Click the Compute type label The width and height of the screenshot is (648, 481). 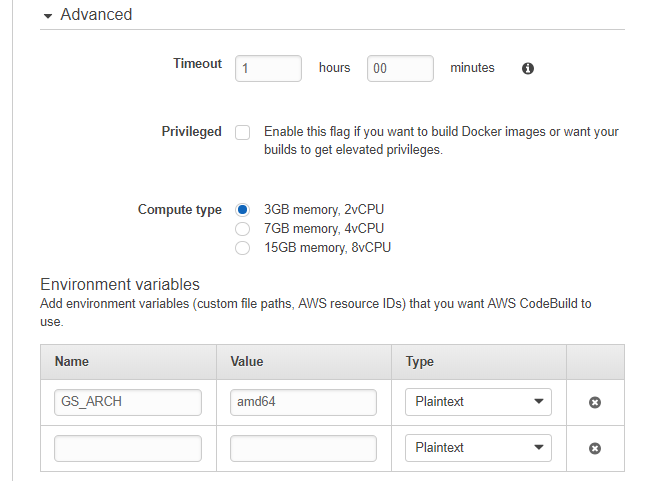click(179, 210)
